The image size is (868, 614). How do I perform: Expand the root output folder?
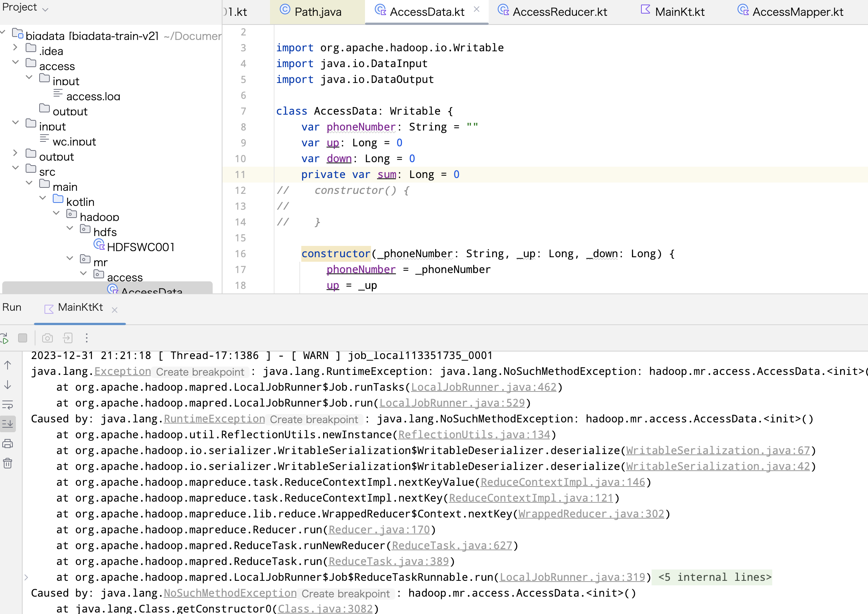(x=15, y=153)
